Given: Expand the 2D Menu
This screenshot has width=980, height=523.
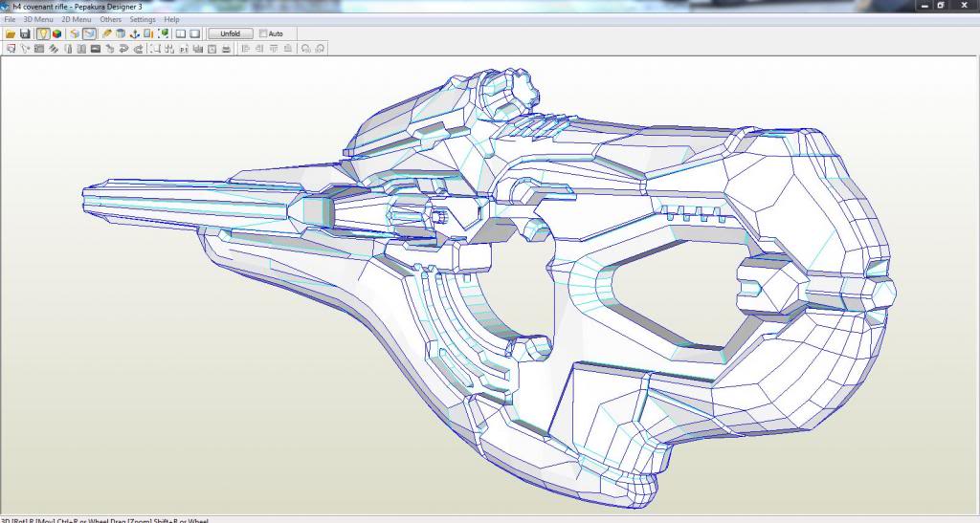Looking at the screenshot, I should tap(77, 19).
